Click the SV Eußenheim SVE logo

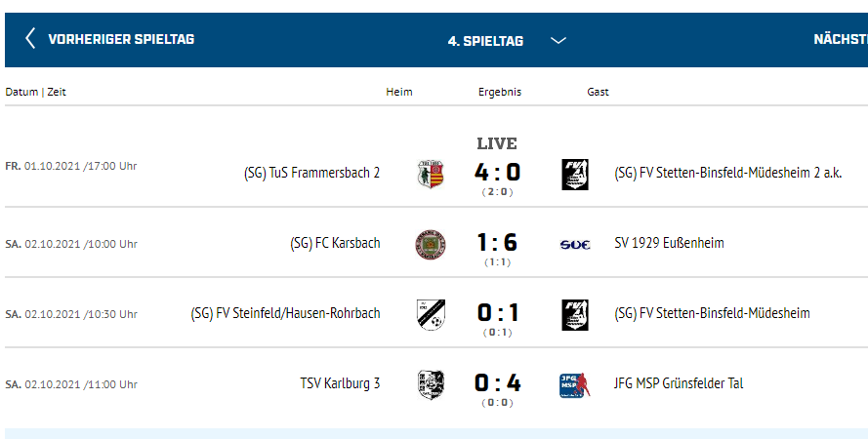coord(575,244)
